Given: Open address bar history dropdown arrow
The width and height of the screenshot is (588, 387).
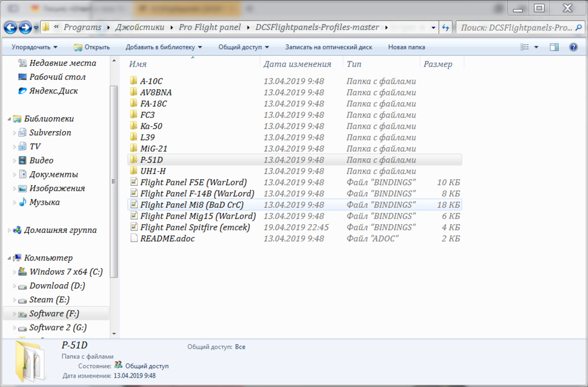Looking at the screenshot, I should click(x=433, y=28).
